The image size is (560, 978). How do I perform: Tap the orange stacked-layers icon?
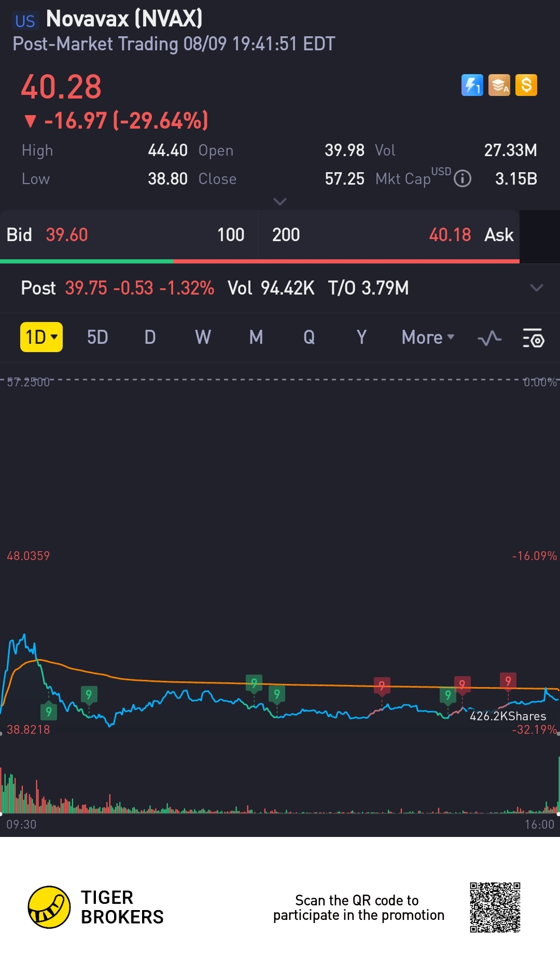point(499,85)
